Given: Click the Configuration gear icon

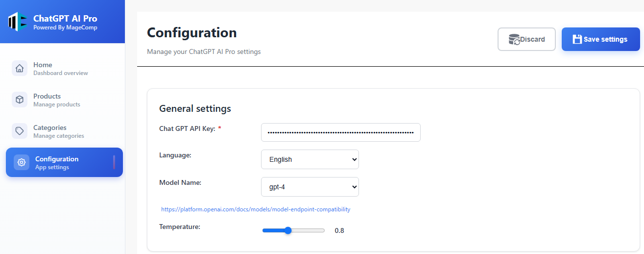Looking at the screenshot, I should coord(22,162).
